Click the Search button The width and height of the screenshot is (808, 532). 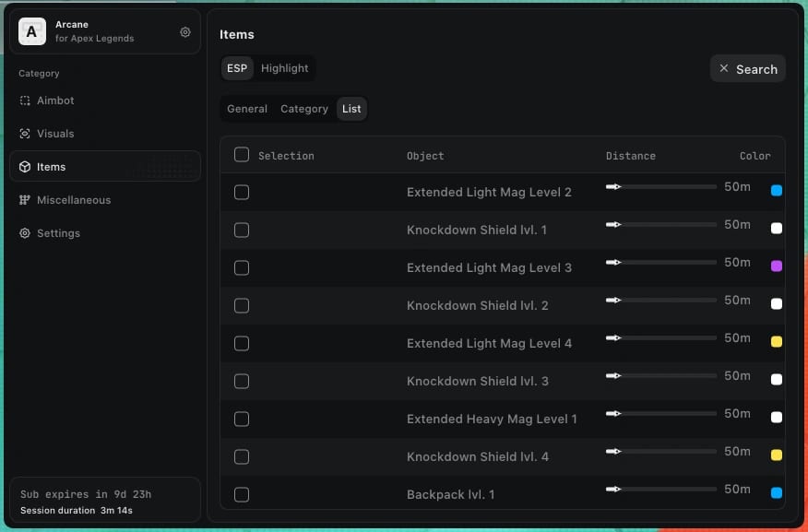pyautogui.click(x=748, y=68)
